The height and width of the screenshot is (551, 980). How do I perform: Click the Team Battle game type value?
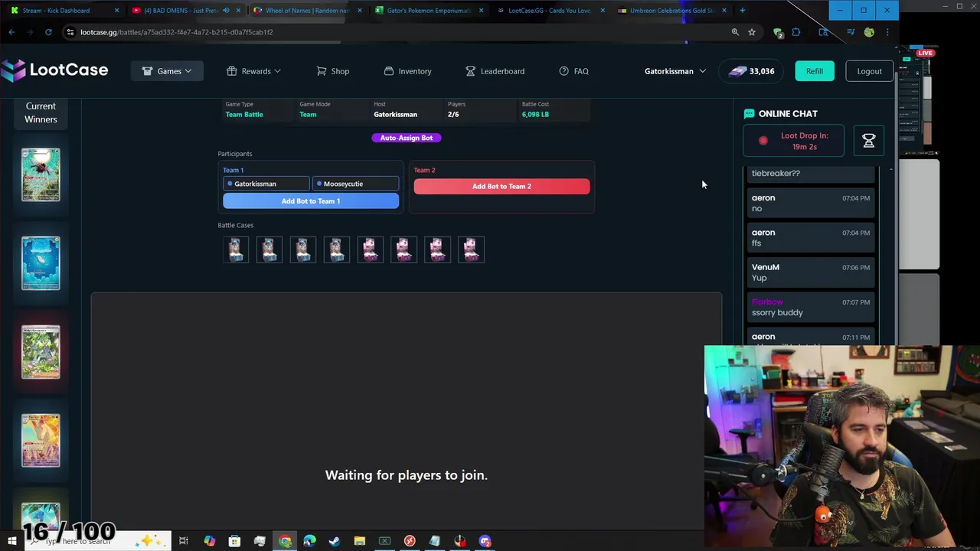[244, 115]
